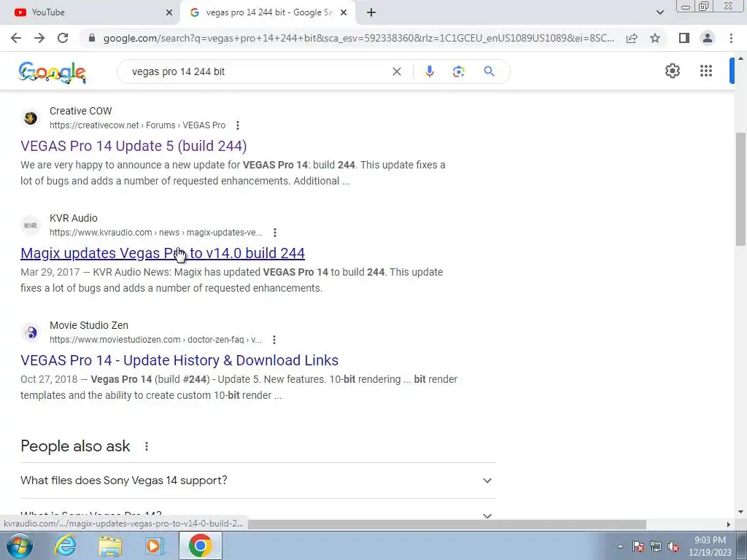Bookmark this tab with the star icon
Screen dimensions: 747x560
(655, 38)
